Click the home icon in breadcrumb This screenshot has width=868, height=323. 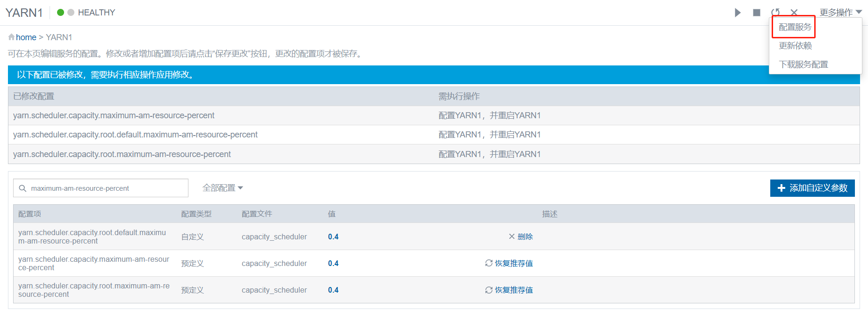pyautogui.click(x=11, y=37)
